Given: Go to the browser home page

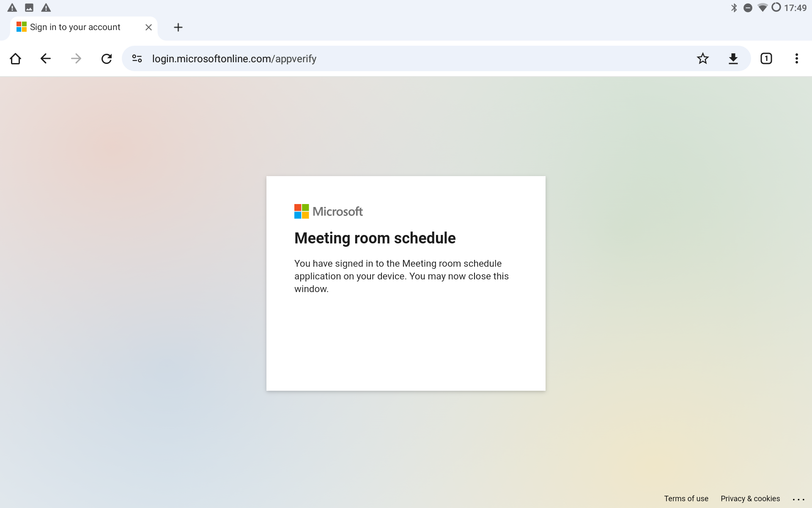Looking at the screenshot, I should pos(15,58).
